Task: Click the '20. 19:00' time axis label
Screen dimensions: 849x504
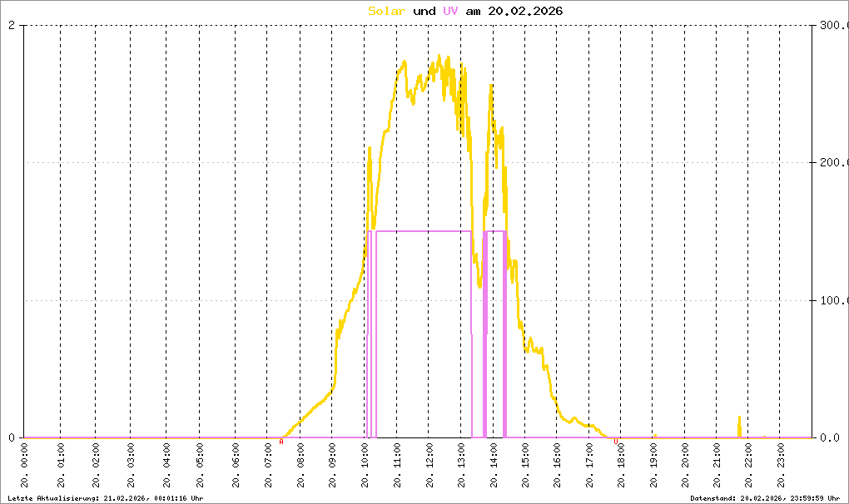Action: pyautogui.click(x=653, y=466)
